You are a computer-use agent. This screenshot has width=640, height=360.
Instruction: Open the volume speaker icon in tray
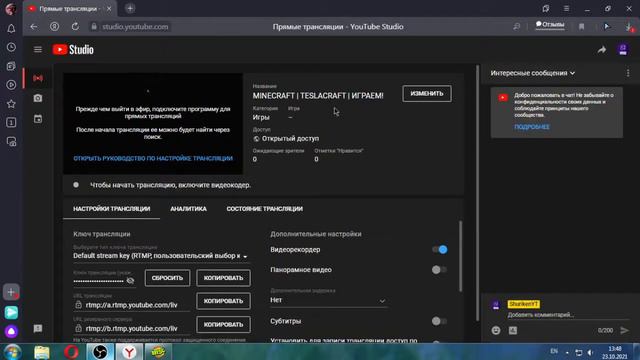[x=591, y=352]
